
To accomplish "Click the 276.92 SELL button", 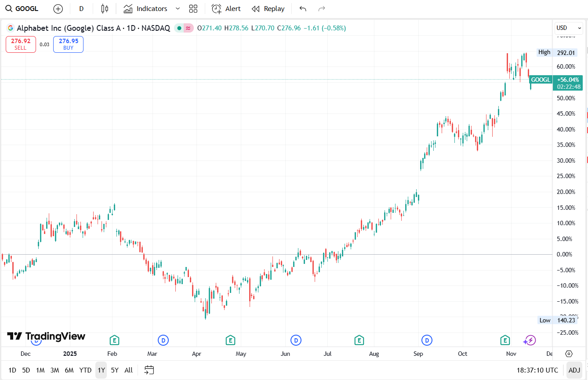I will click(21, 44).
